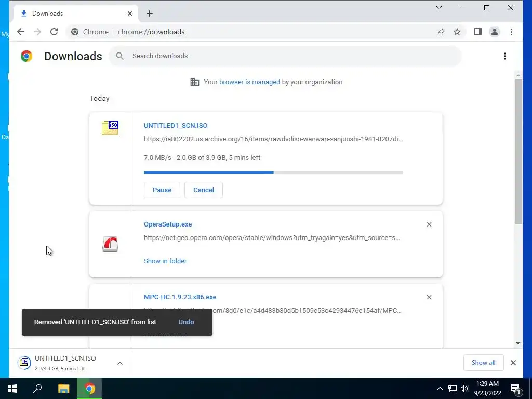
Task: Click the taskbar clock showing 1:29 AM
Action: pyautogui.click(x=487, y=389)
